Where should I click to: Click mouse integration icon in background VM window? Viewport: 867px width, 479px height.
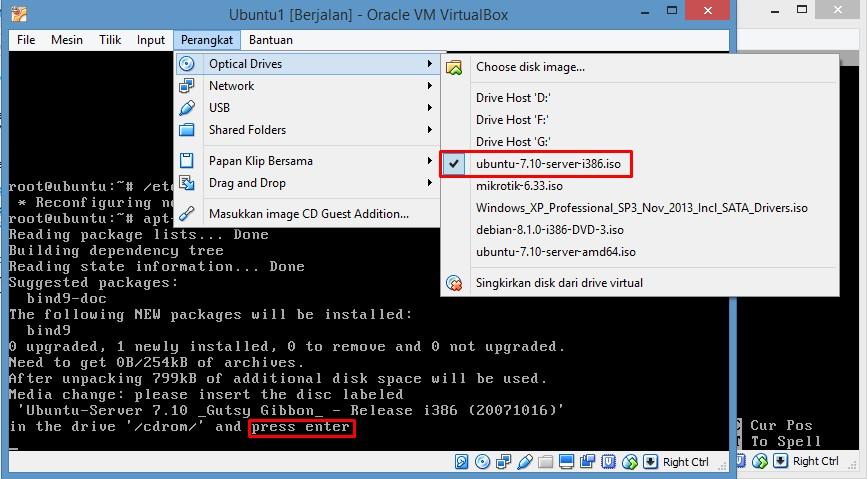click(x=760, y=460)
